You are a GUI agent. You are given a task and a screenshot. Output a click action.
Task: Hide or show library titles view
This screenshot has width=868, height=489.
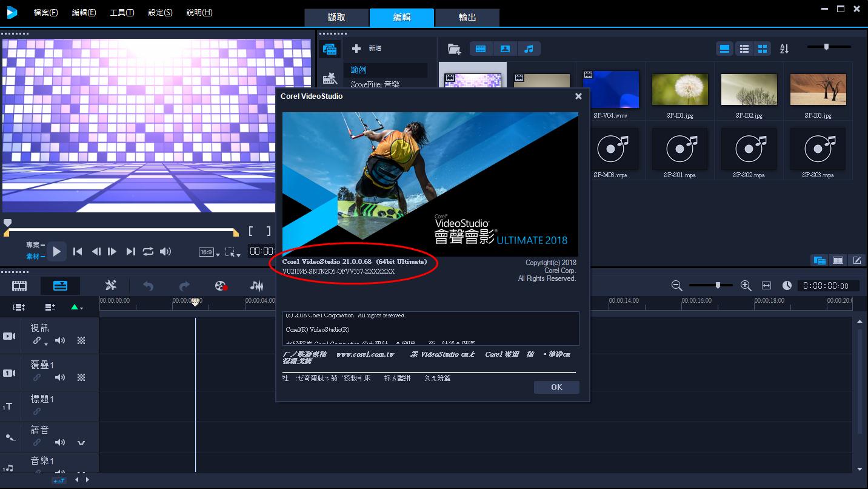coord(724,49)
